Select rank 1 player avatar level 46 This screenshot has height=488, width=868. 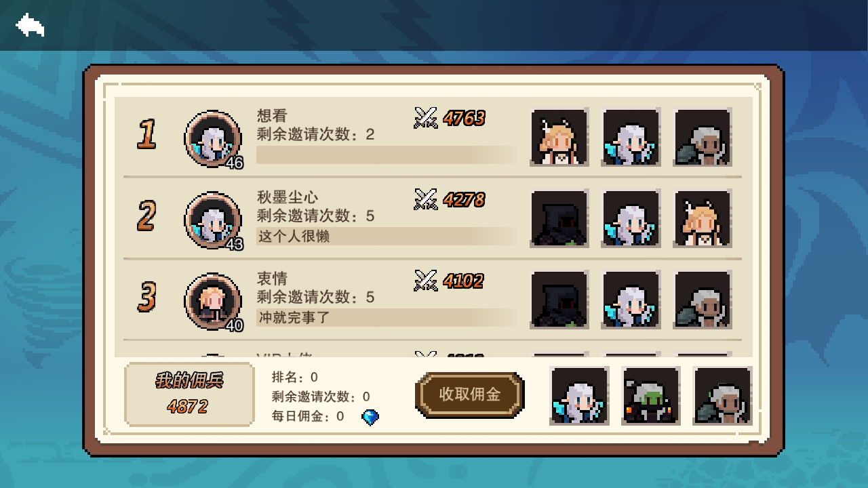point(213,138)
